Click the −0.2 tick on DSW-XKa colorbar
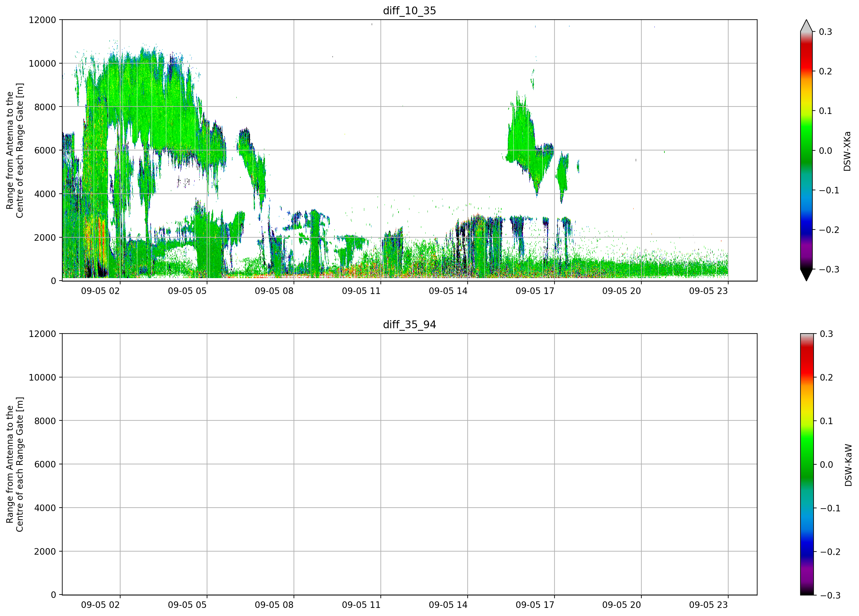 click(829, 230)
